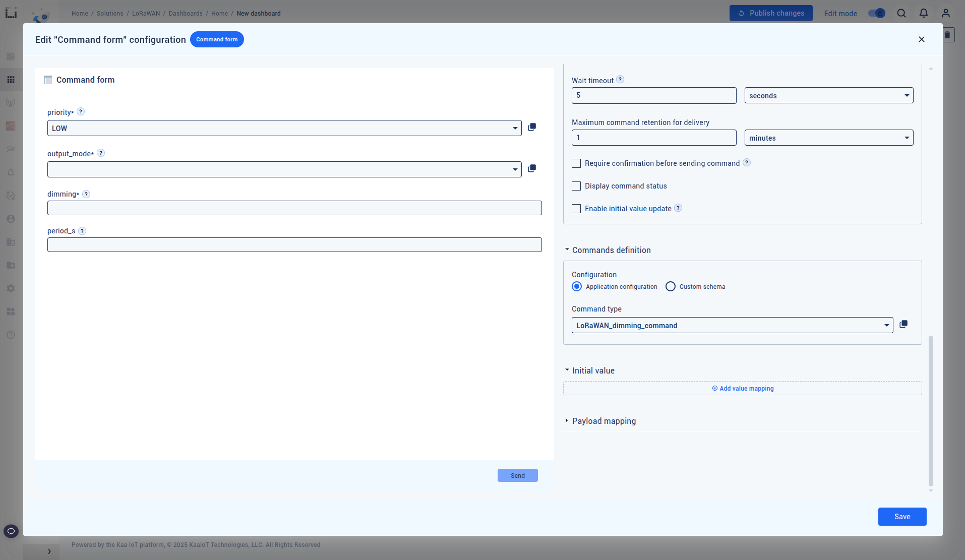Open the notifications bell icon
The width and height of the screenshot is (965, 560).
(923, 14)
